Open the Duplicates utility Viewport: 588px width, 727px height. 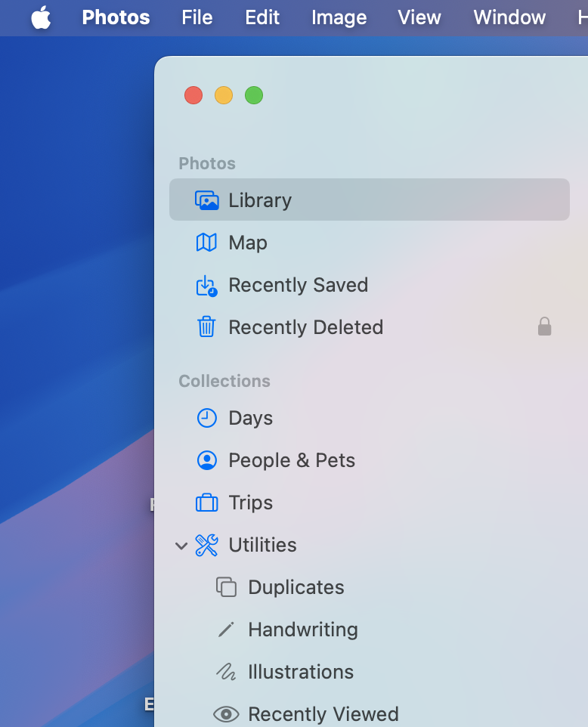click(x=296, y=587)
